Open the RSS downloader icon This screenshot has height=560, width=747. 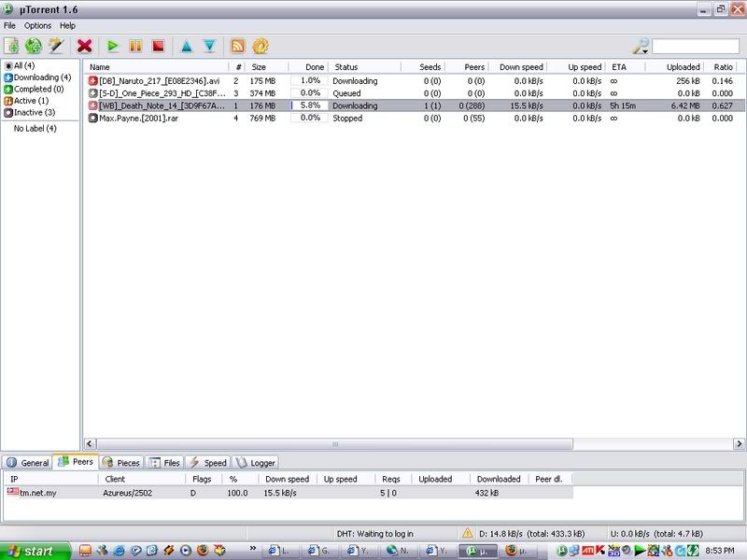pos(238,46)
